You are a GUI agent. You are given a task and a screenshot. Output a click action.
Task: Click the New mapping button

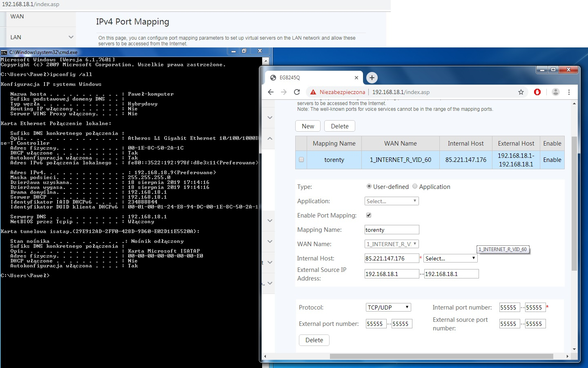click(308, 126)
